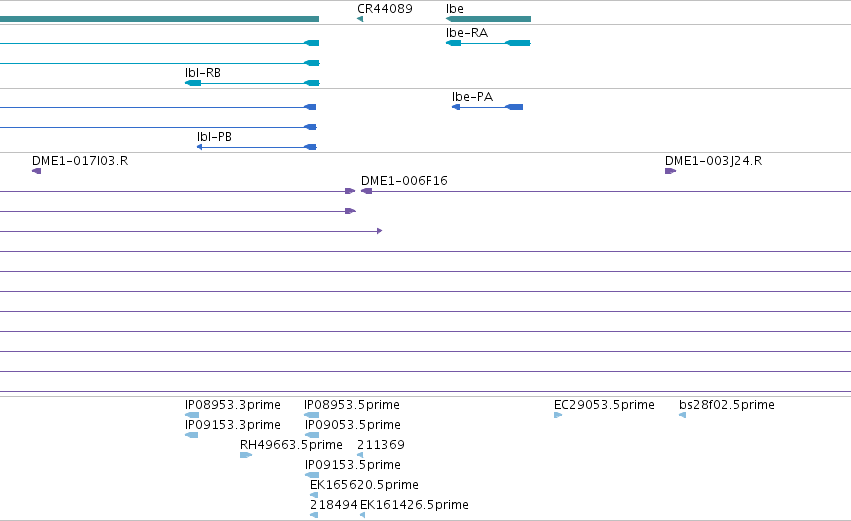Screen dimensions: 851x521
Task: Click the lbe gene bar
Action: pyautogui.click(x=488, y=19)
